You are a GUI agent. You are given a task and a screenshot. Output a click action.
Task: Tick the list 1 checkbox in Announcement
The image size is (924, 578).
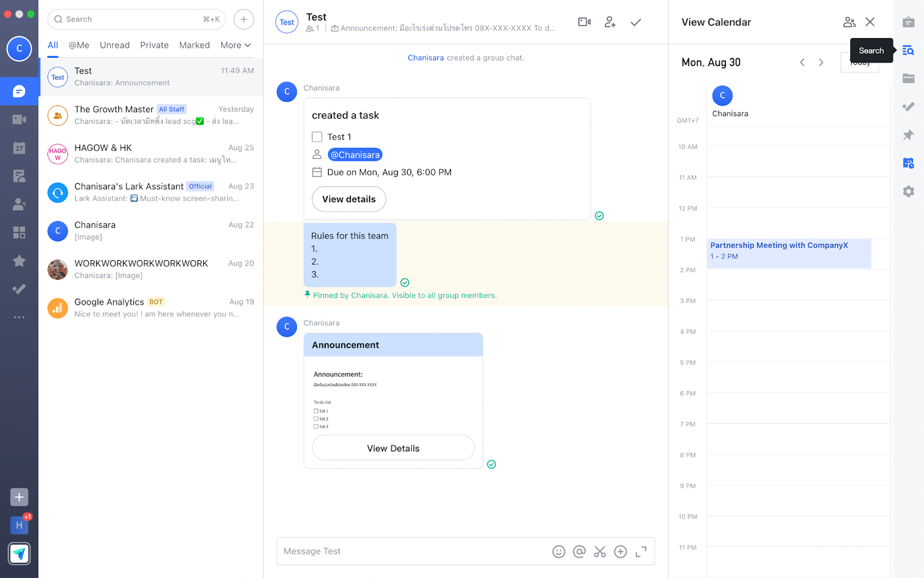click(x=316, y=411)
